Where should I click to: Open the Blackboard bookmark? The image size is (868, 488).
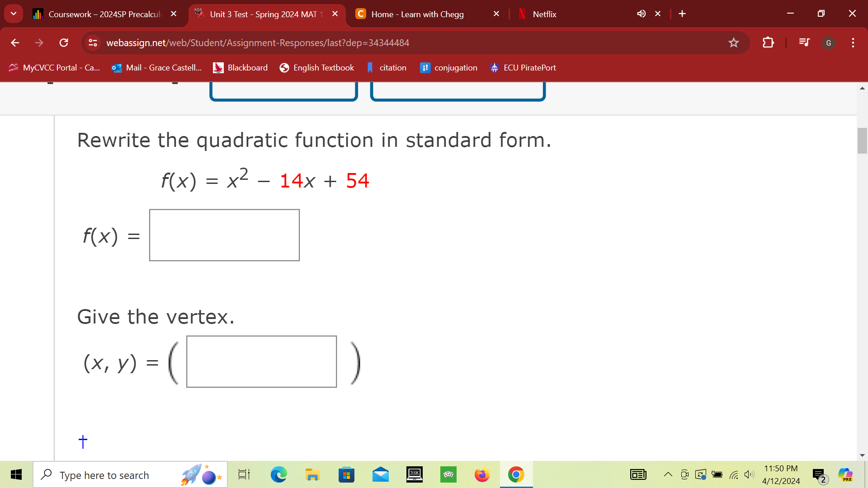point(240,67)
